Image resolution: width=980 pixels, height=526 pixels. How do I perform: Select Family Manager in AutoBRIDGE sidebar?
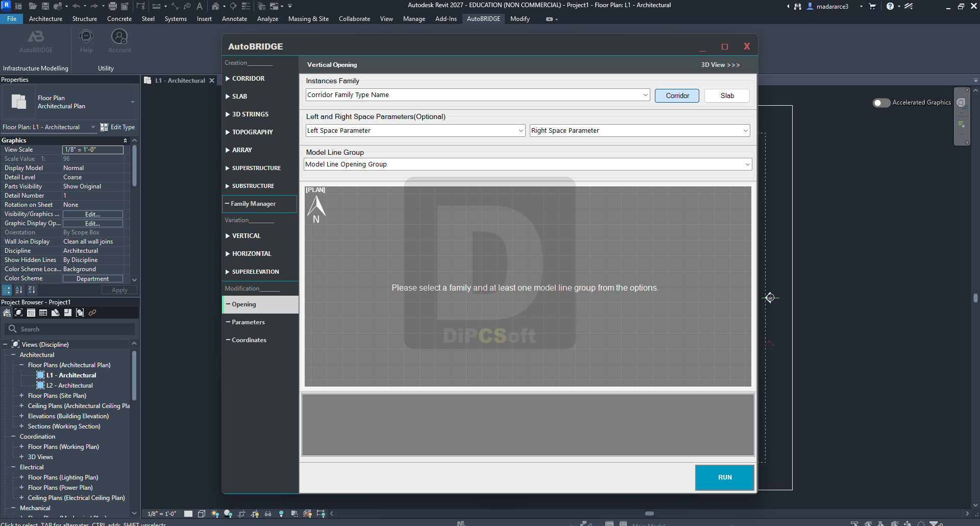tap(260, 204)
